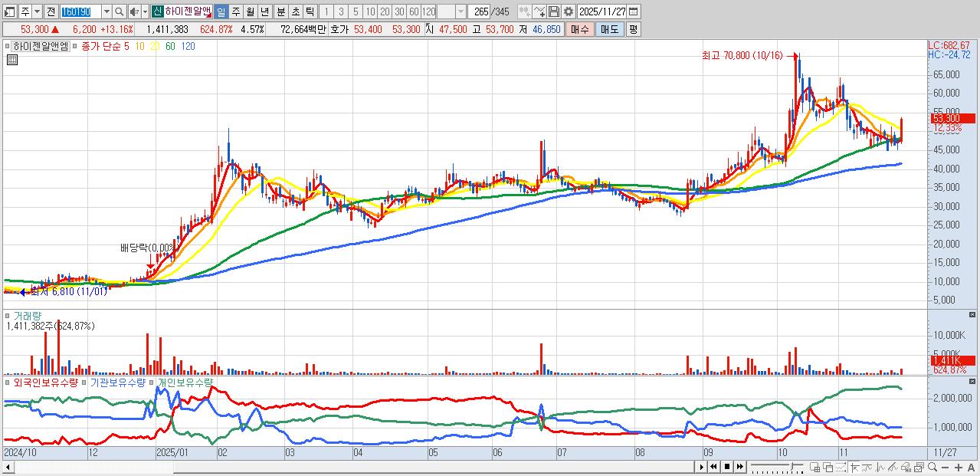
Task: Save chart with floppy disk icon
Action: coord(554,11)
